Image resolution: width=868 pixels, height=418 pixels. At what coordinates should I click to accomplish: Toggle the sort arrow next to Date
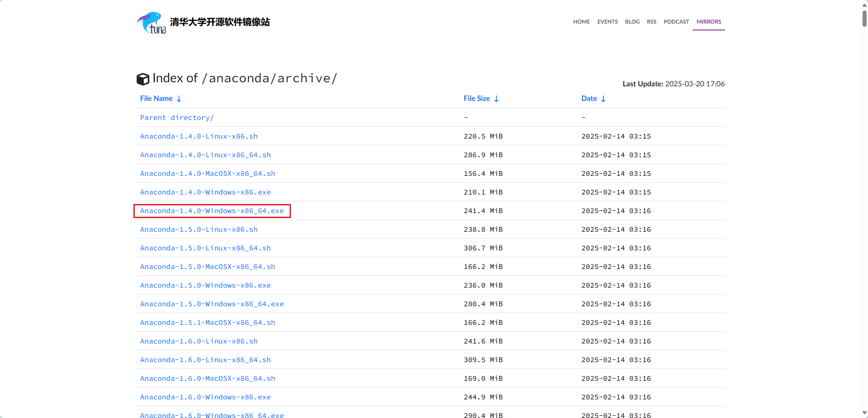(603, 98)
